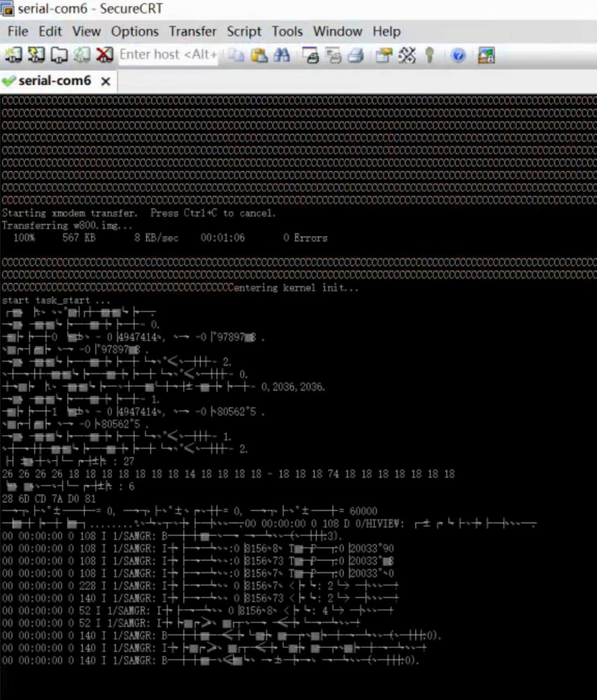
Task: Click the '0,2036,2036.' value text
Action: 293,387
